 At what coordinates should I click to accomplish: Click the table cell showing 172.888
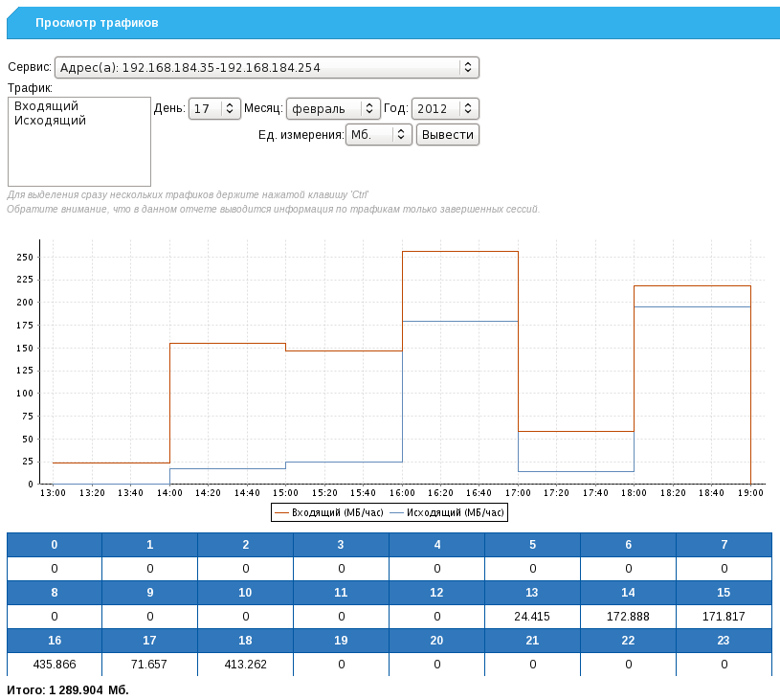[628, 616]
